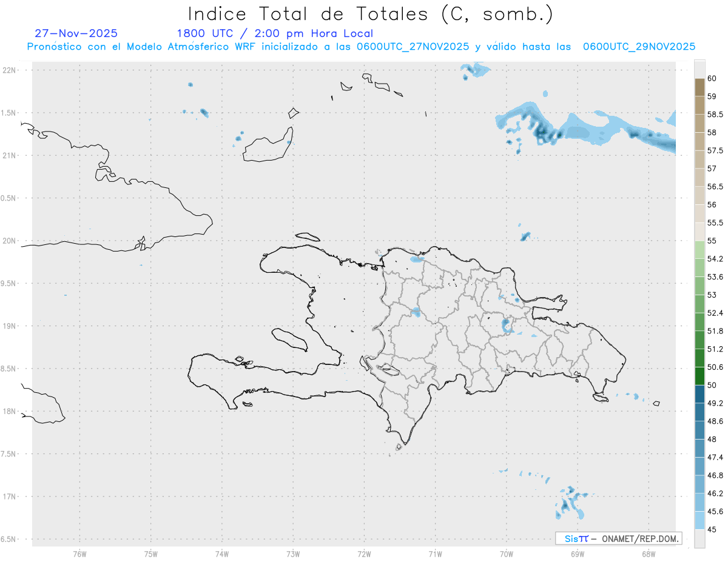Click the title 'Indice Total de Totales'
This screenshot has height=562, width=728.
tap(308, 13)
